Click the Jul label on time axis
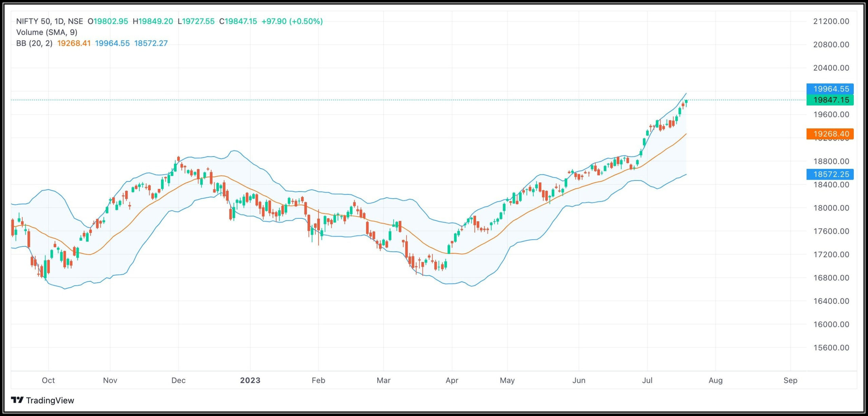The image size is (868, 416). [x=647, y=380]
